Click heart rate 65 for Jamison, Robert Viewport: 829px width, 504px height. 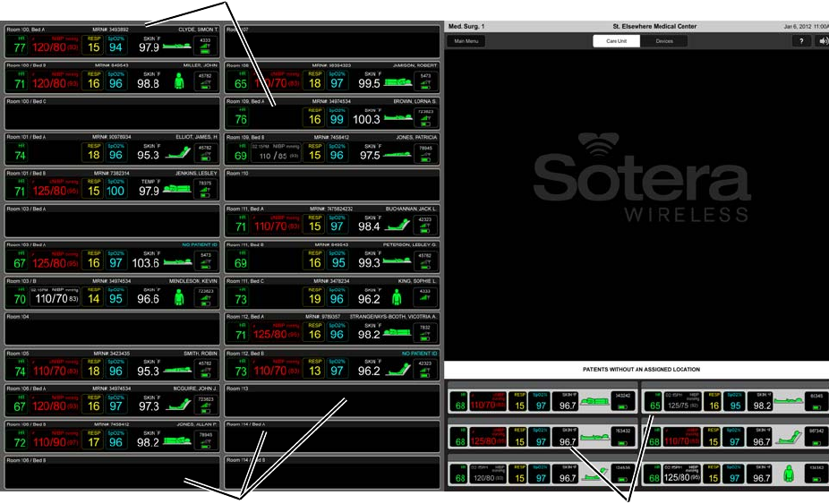[241, 83]
